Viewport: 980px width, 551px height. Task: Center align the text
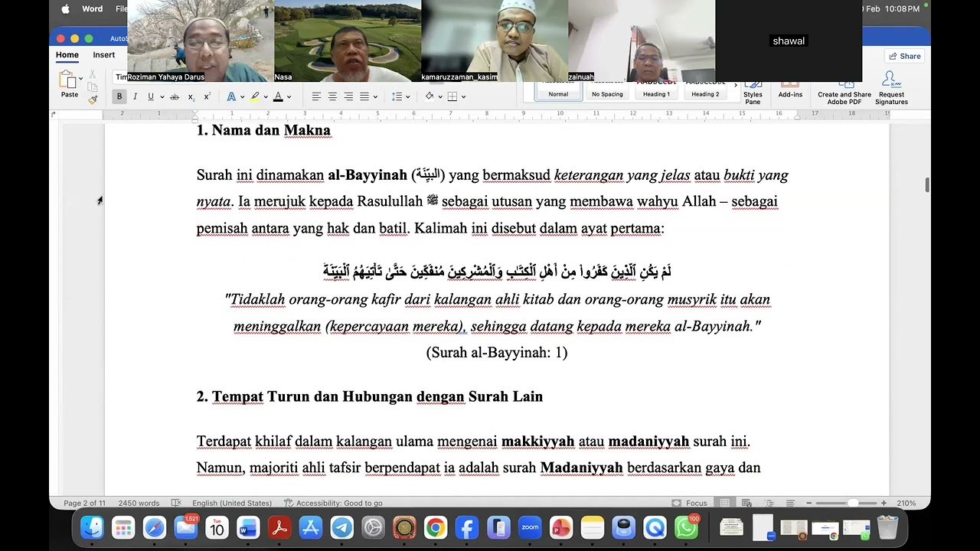click(332, 96)
